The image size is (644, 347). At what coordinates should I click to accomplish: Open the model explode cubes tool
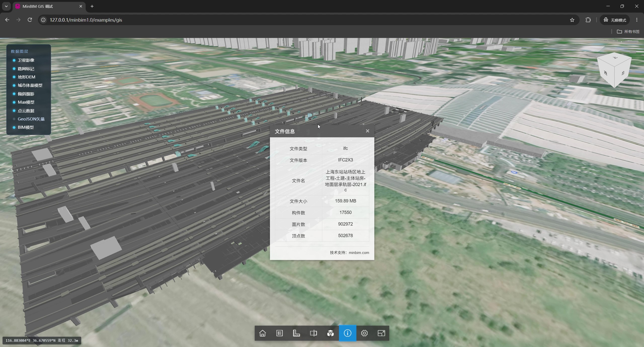pyautogui.click(x=330, y=333)
